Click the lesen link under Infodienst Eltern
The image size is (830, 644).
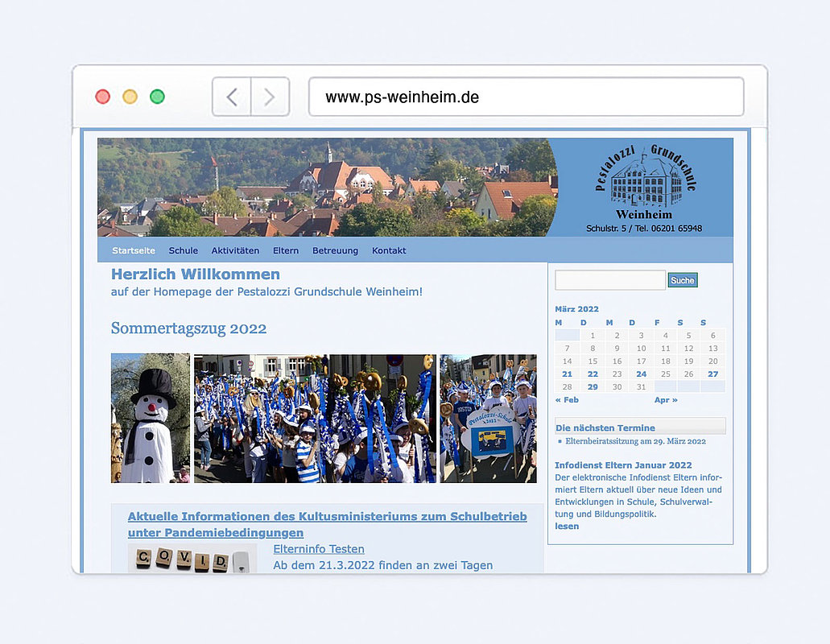[x=567, y=526]
